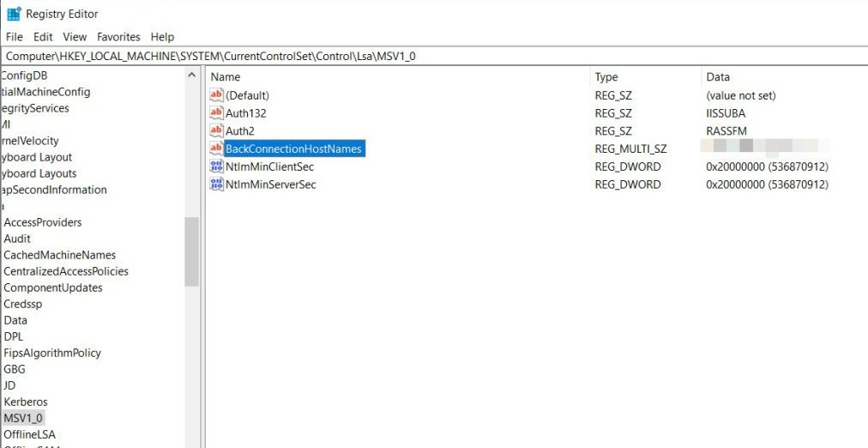Click the string icon next to Auth132

coord(216,113)
